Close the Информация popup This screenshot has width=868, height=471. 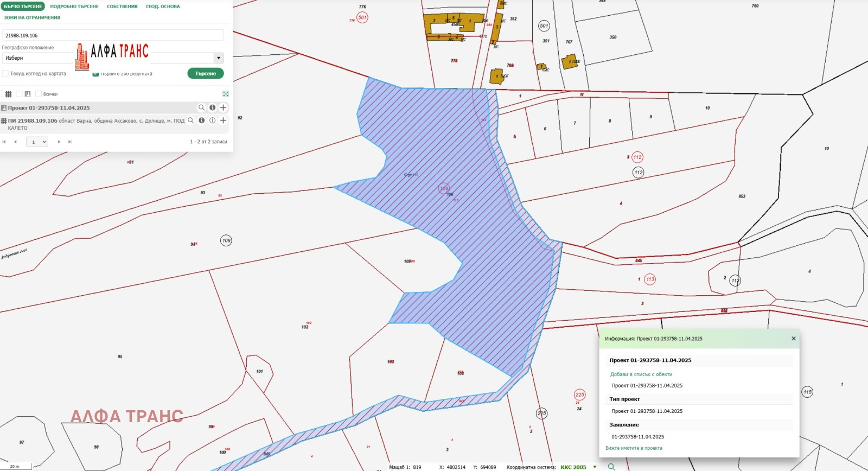(x=793, y=339)
